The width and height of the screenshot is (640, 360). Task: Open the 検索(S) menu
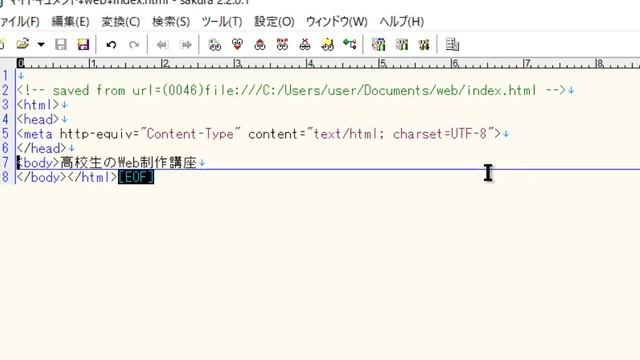pyautogui.click(x=171, y=22)
